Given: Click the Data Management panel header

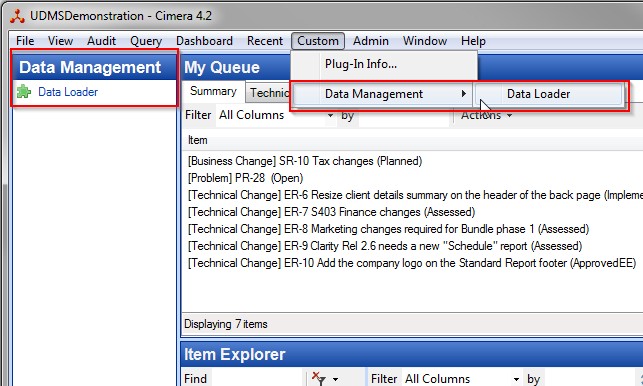Looking at the screenshot, I should tap(94, 67).
